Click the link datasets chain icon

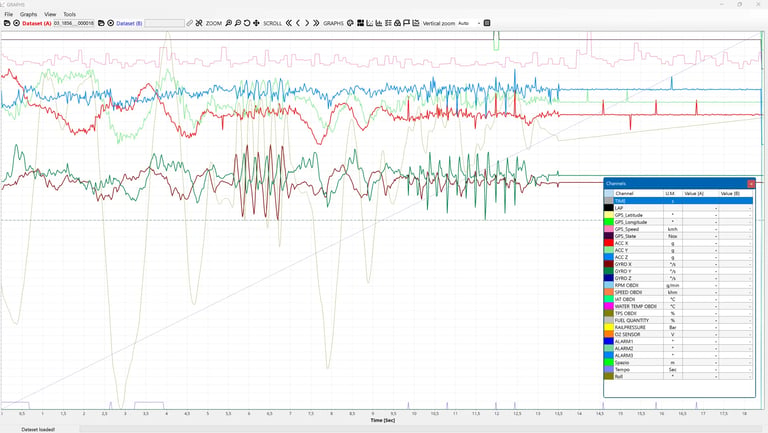[x=190, y=23]
